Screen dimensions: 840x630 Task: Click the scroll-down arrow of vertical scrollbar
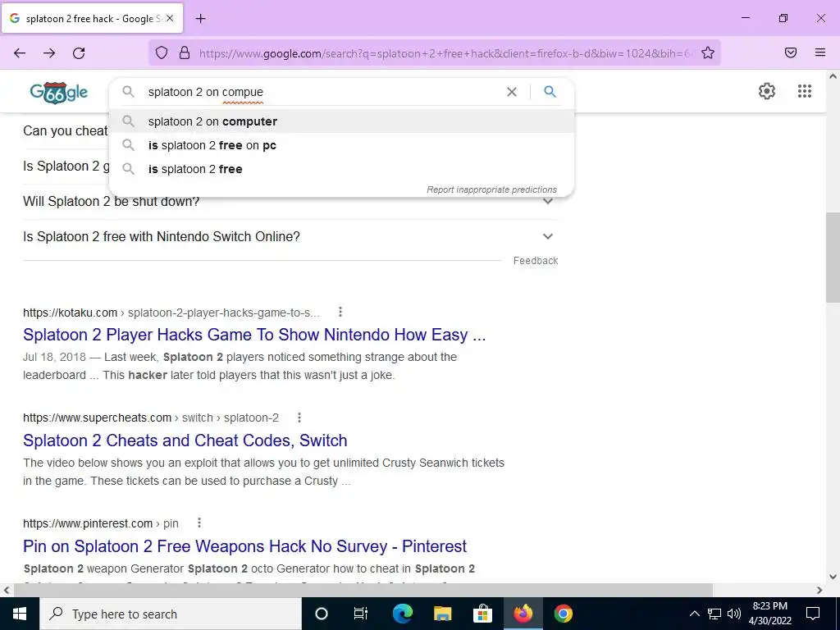click(x=833, y=577)
